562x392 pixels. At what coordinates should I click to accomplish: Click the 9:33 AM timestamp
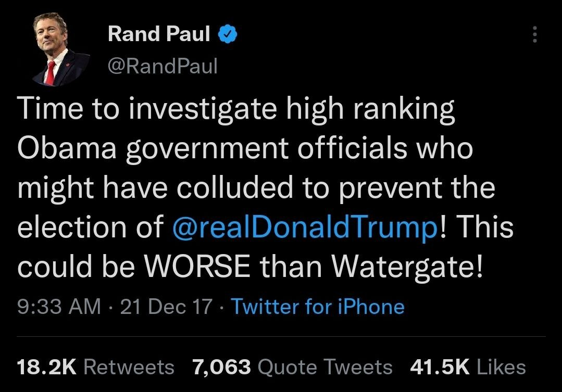click(x=59, y=307)
